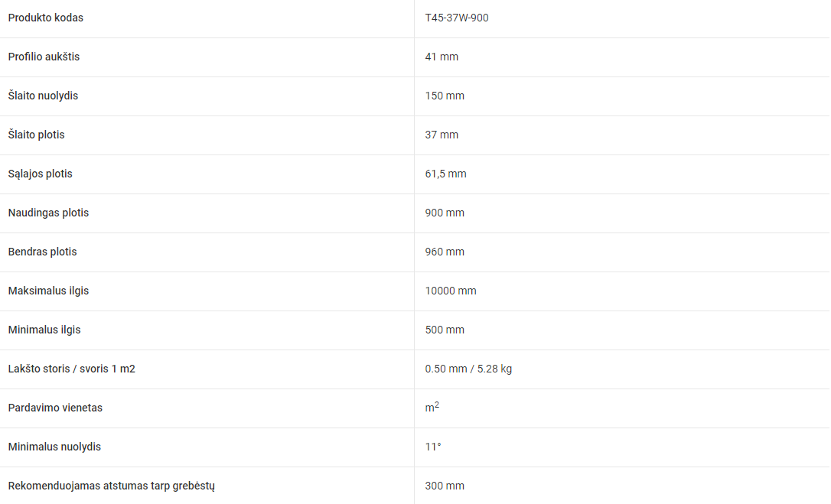This screenshot has width=831, height=504.
Task: Select the Profilio aukštis row label
Action: (x=44, y=57)
